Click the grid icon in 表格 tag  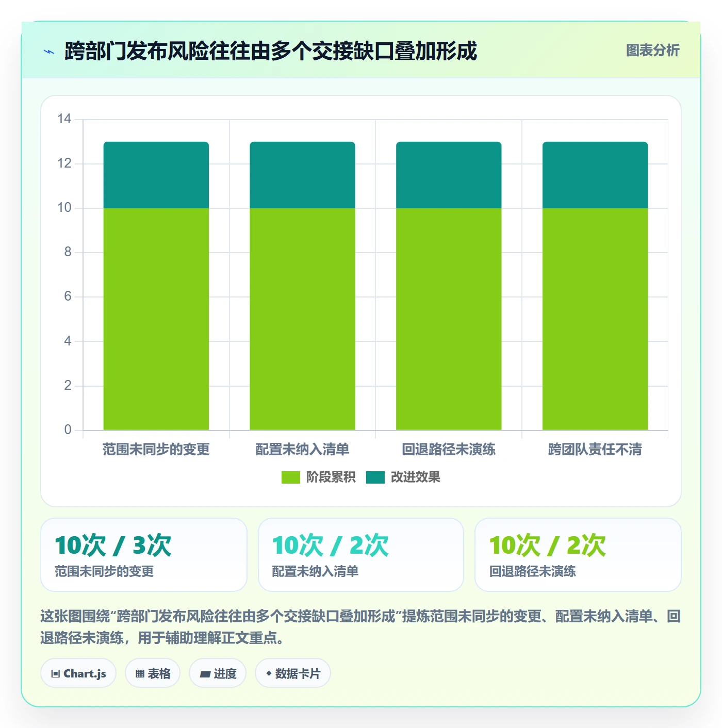click(x=140, y=674)
